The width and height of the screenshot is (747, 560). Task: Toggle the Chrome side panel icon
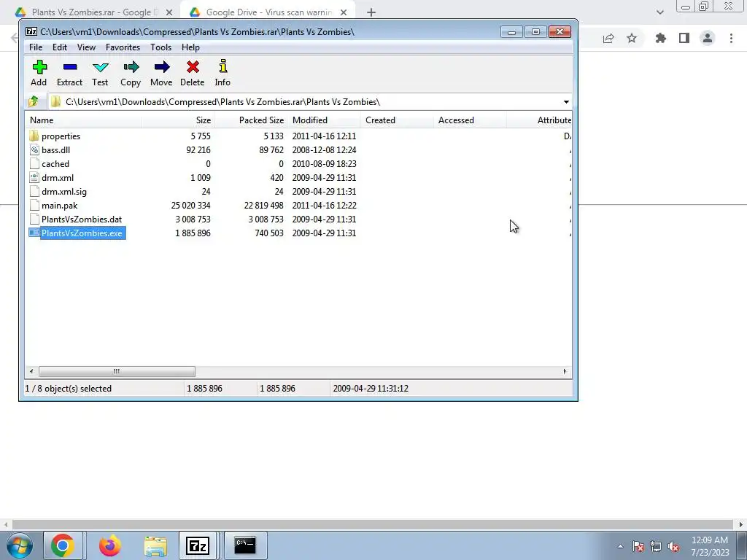[x=684, y=38]
